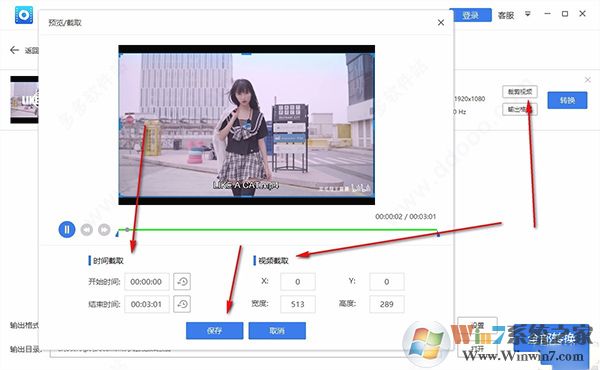
Task: Set start time to current position icon
Action: tap(182, 282)
